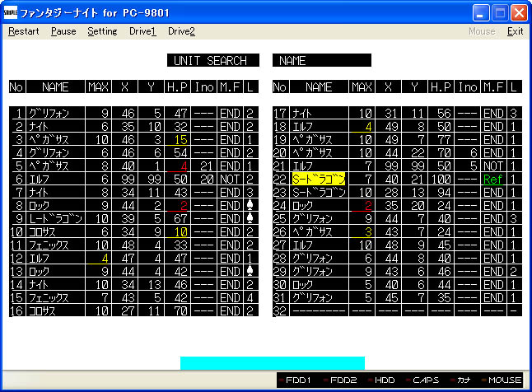
Task: Click the NOT status in row 21
Action: pos(493,166)
